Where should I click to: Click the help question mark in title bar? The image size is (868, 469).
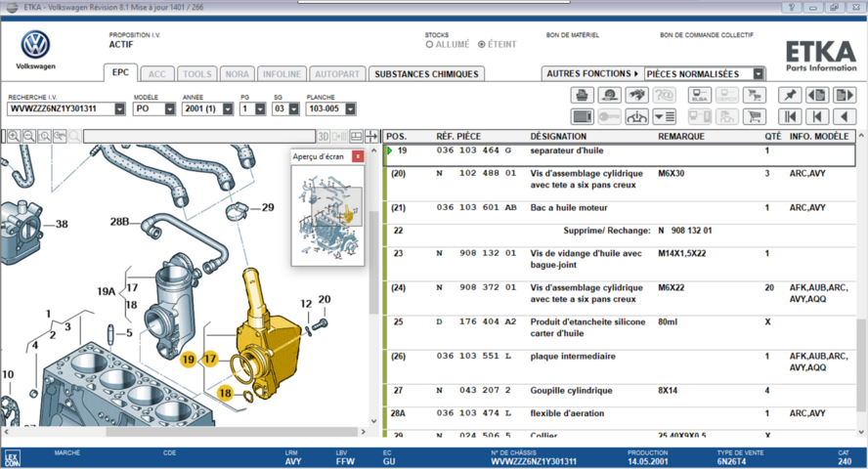792,7
